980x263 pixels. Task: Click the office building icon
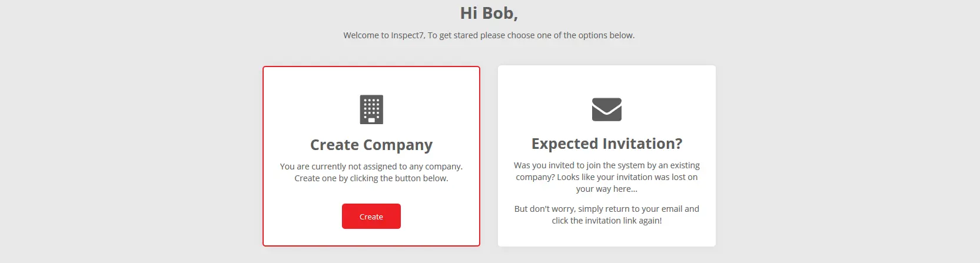tap(371, 109)
